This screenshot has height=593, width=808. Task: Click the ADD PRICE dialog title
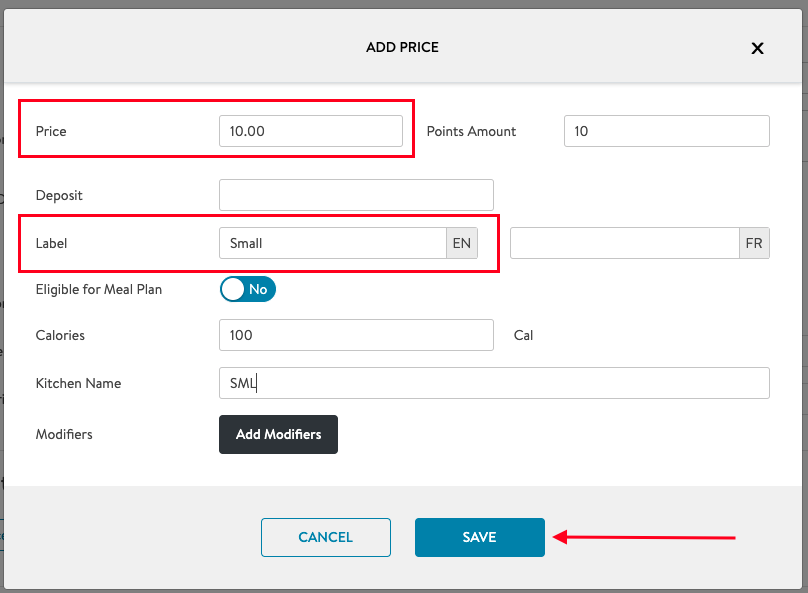pos(402,47)
